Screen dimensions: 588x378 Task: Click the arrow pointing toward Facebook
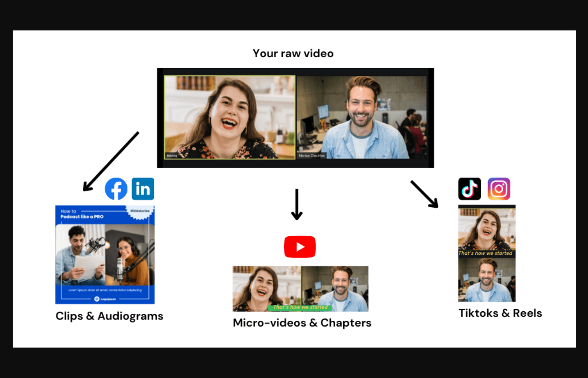[x=111, y=161]
